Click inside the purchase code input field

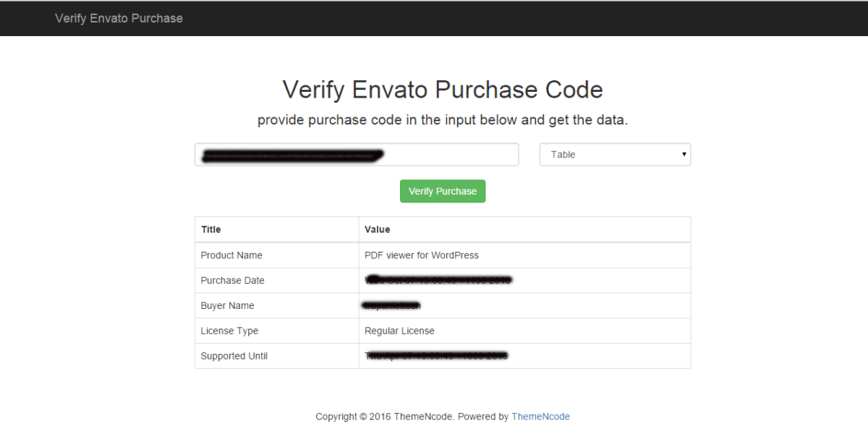point(356,154)
